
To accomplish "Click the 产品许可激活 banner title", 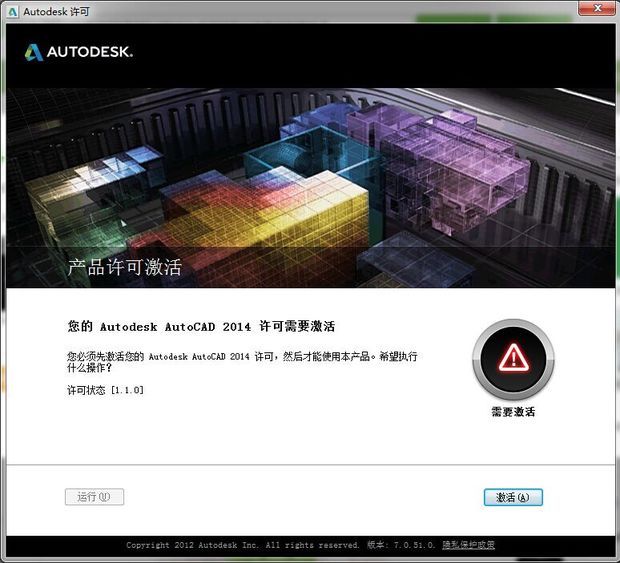I will 124,267.
